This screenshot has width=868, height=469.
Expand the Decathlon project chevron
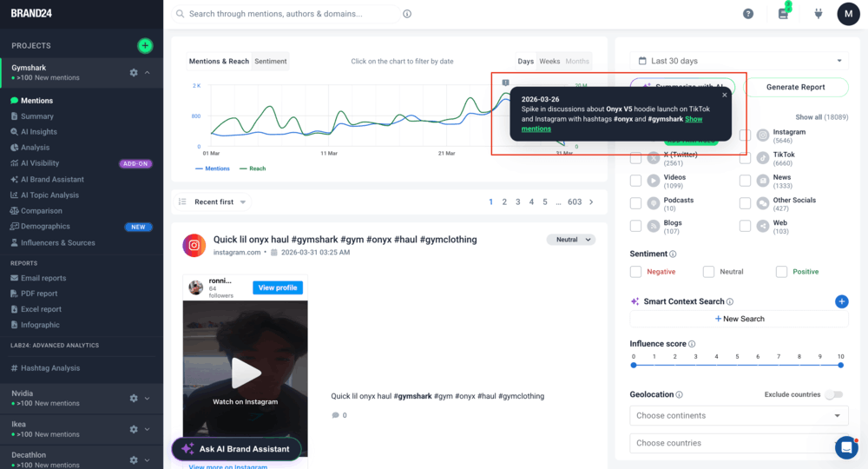pos(148,460)
